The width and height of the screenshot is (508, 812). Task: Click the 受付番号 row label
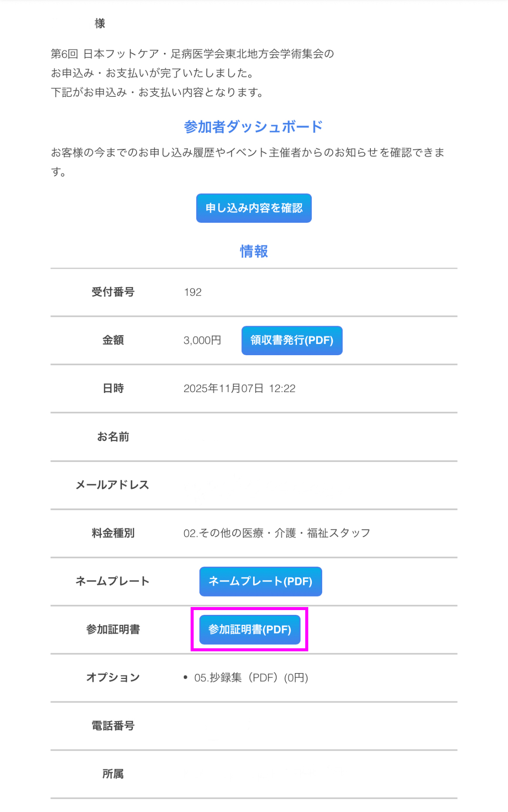[x=113, y=292]
